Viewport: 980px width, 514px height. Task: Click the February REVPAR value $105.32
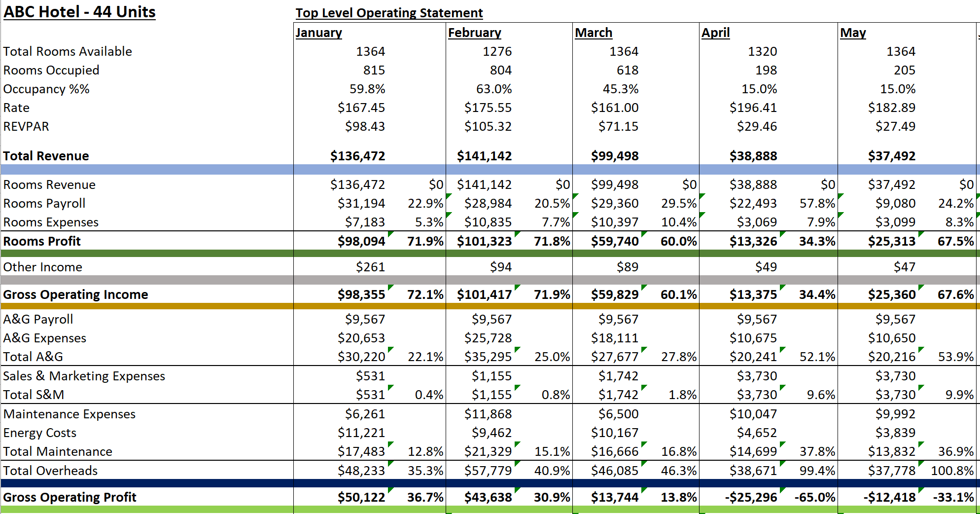488,126
